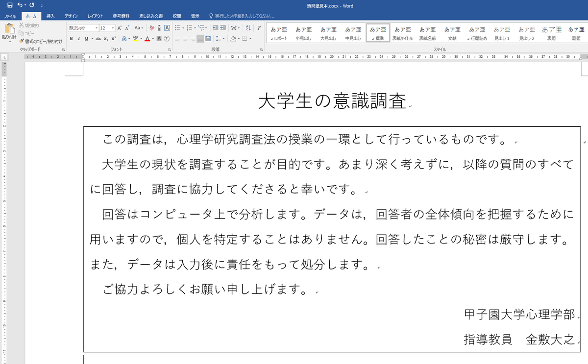Switch to the レイアウト tab
Image resolution: width=588 pixels, height=364 pixels.
click(x=95, y=16)
